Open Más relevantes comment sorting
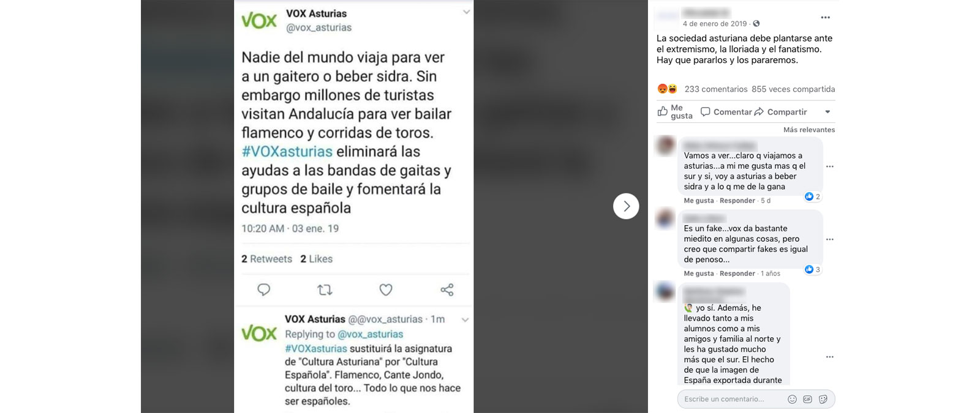980x413 pixels. pyautogui.click(x=809, y=130)
